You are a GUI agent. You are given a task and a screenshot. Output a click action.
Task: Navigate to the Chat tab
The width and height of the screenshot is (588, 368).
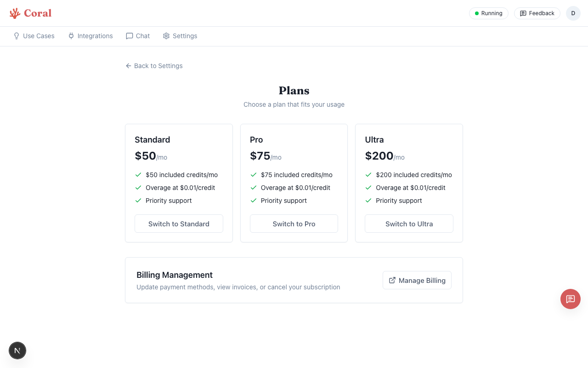coord(137,36)
